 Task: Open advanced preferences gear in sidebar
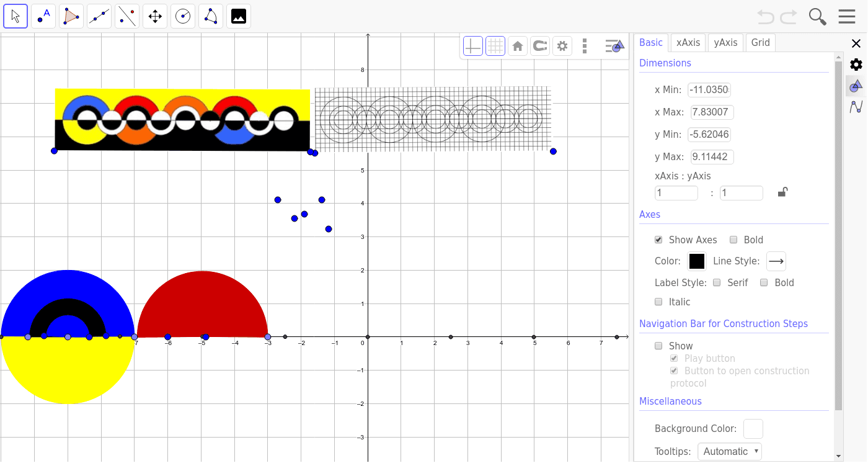(x=856, y=65)
